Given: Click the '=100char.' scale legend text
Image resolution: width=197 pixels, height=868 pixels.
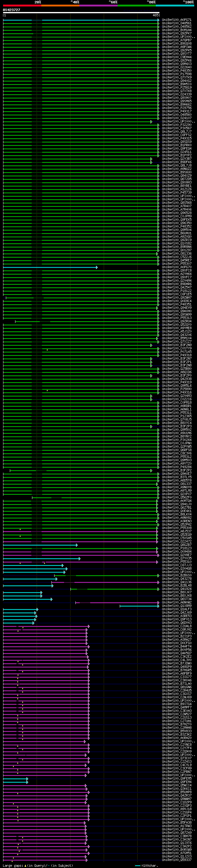Looking at the screenshot, I should pos(150,866).
